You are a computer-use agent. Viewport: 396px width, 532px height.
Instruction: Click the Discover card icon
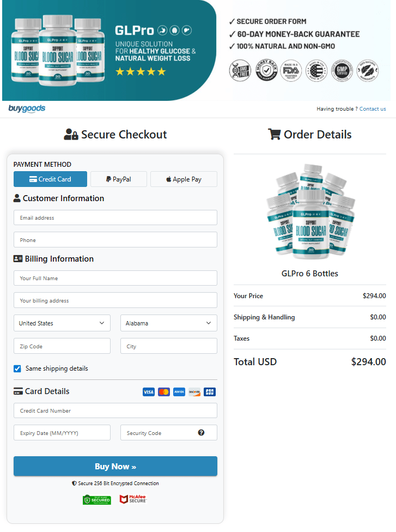194,391
